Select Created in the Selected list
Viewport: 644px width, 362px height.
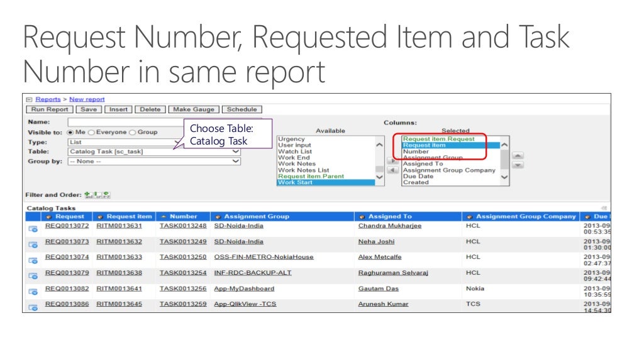pyautogui.click(x=416, y=182)
